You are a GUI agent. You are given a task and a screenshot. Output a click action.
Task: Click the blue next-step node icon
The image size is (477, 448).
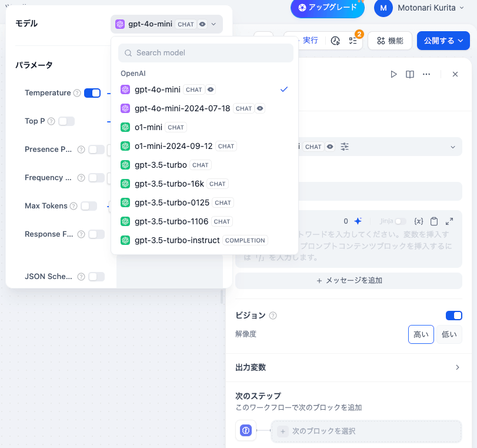pos(246,430)
